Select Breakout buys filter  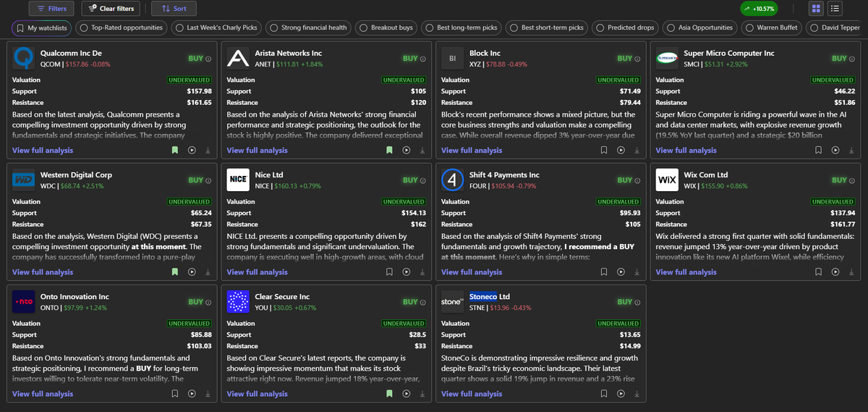pyautogui.click(x=386, y=28)
